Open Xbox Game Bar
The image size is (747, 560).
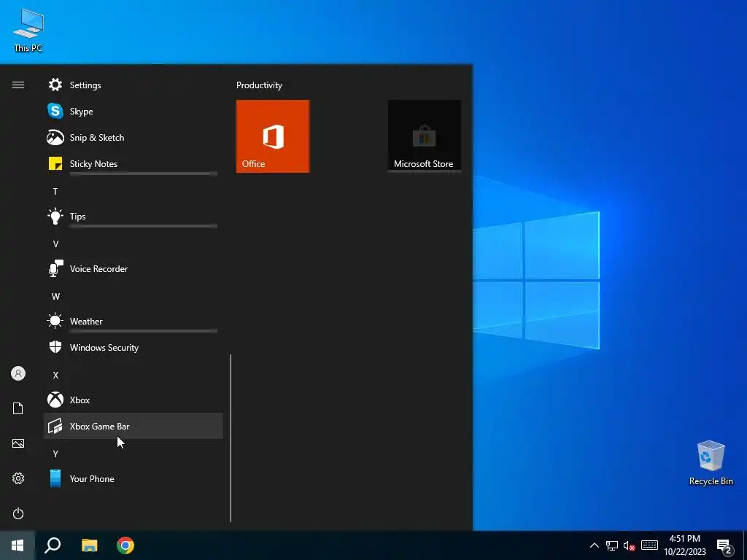(133, 426)
